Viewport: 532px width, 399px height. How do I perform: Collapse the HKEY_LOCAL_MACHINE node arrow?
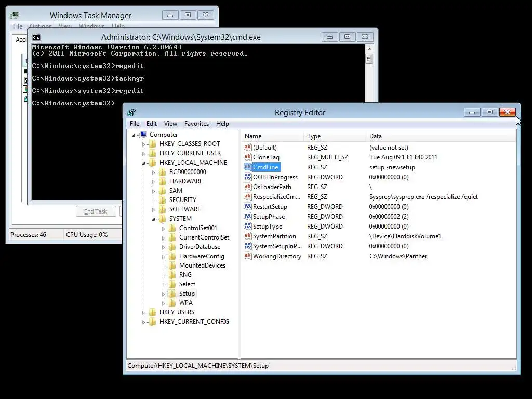pyautogui.click(x=143, y=163)
